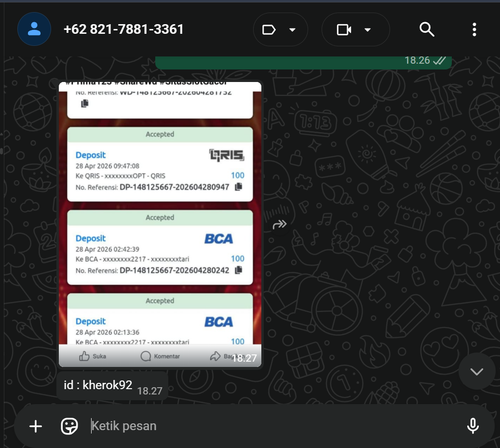Click Ke QRIS - xxxxxxxxOPT - QRIS text
Image resolution: width=500 pixels, height=448 pixels.
click(x=120, y=176)
